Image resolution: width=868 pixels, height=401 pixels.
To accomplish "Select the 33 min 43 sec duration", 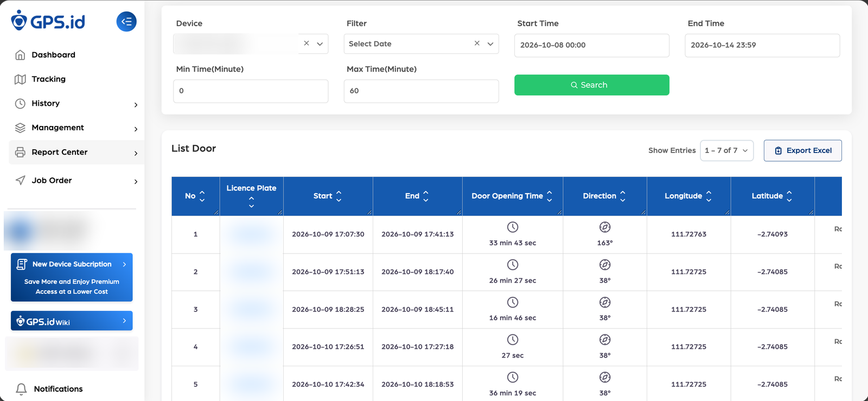I will tap(513, 243).
